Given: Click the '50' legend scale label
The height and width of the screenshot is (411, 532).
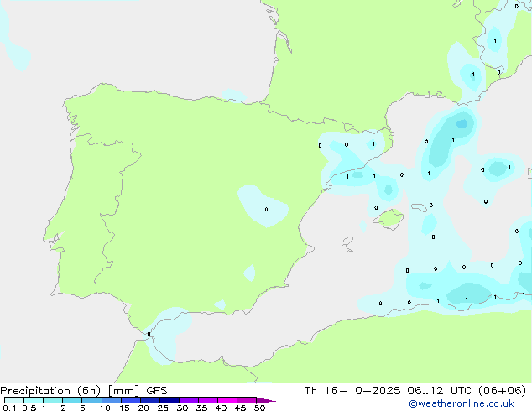Looking at the screenshot, I should [x=259, y=408].
